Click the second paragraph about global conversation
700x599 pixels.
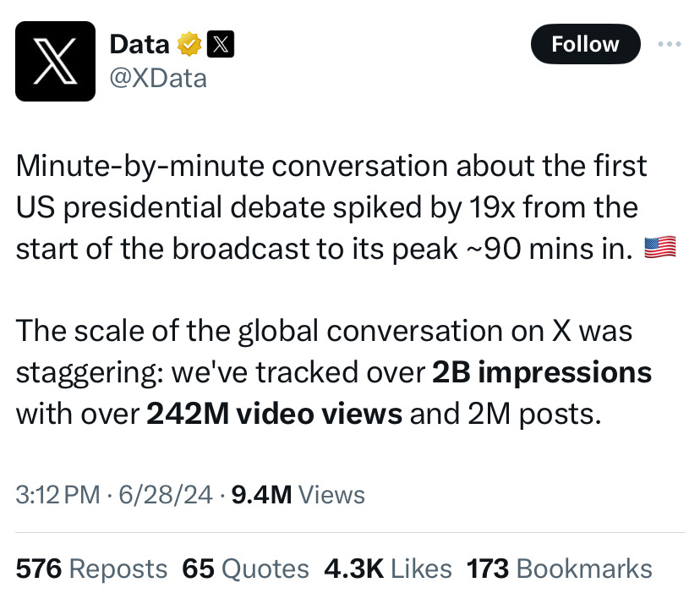pyautogui.click(x=334, y=372)
